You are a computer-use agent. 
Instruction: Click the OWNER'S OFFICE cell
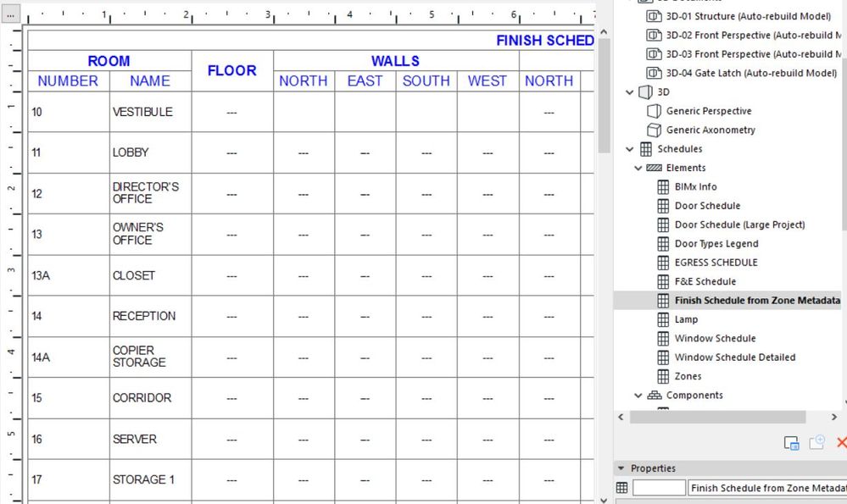(x=150, y=234)
